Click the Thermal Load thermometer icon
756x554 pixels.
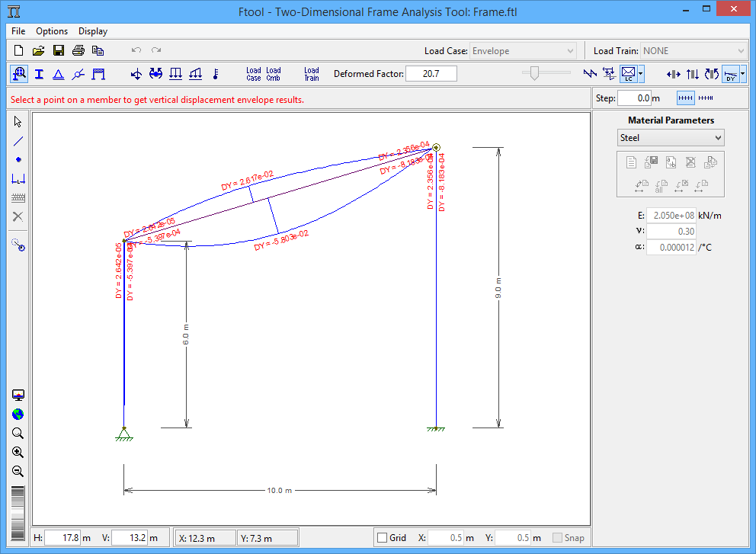pyautogui.click(x=215, y=74)
